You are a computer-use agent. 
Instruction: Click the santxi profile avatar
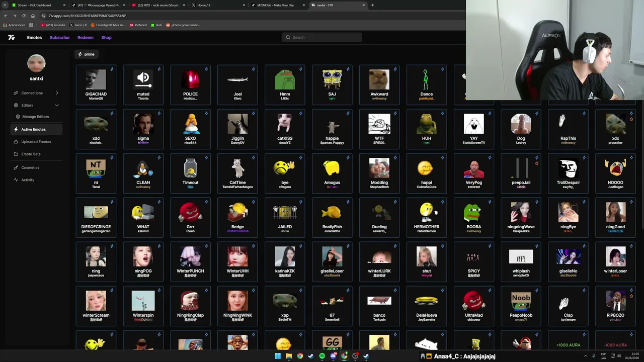[36, 64]
